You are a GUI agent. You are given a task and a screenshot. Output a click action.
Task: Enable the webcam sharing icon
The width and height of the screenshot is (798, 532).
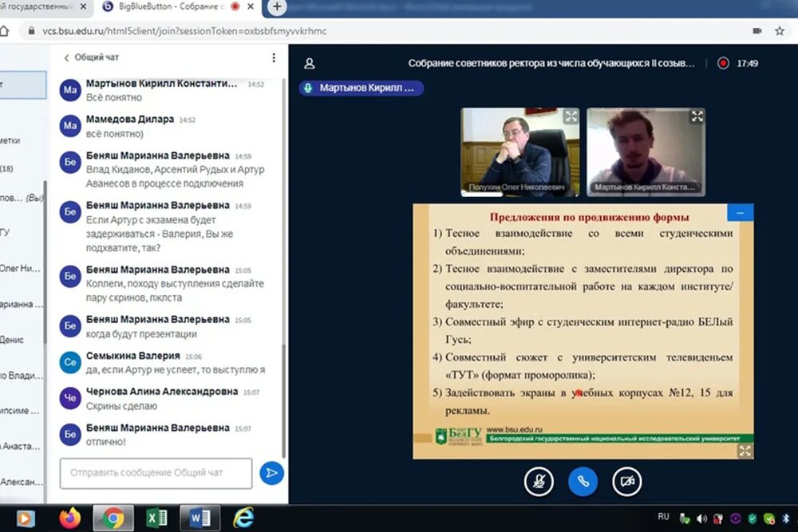click(627, 482)
